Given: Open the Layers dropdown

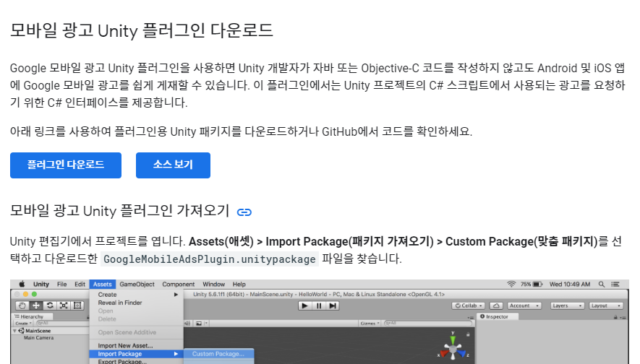Looking at the screenshot, I should (x=567, y=305).
